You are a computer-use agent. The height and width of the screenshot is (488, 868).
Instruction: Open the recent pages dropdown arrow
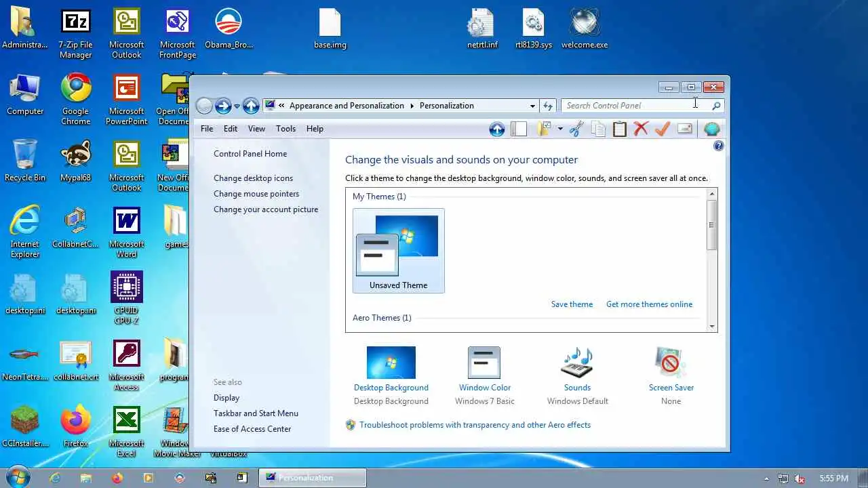click(x=237, y=106)
